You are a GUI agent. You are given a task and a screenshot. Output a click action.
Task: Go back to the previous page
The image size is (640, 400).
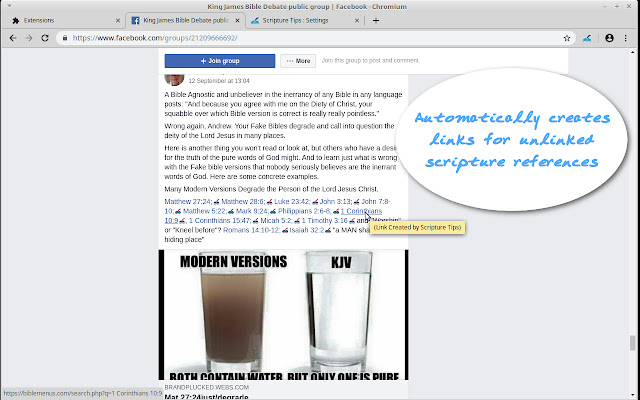click(13, 38)
